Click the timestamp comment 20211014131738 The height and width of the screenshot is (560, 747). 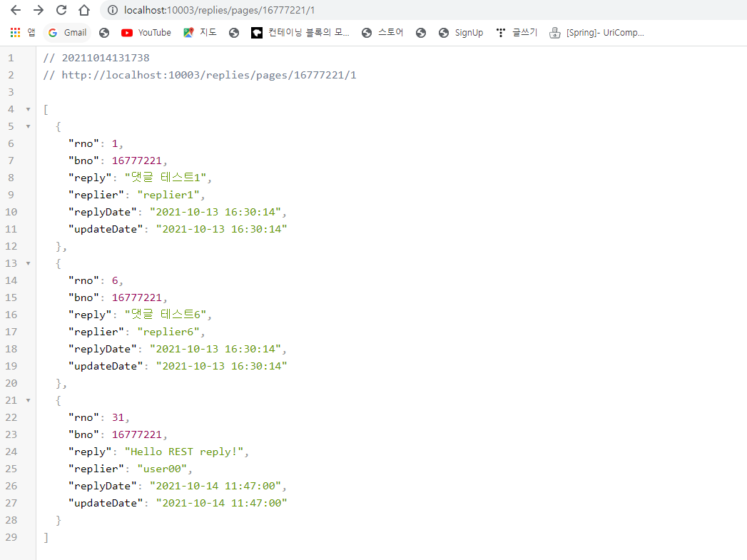106,58
